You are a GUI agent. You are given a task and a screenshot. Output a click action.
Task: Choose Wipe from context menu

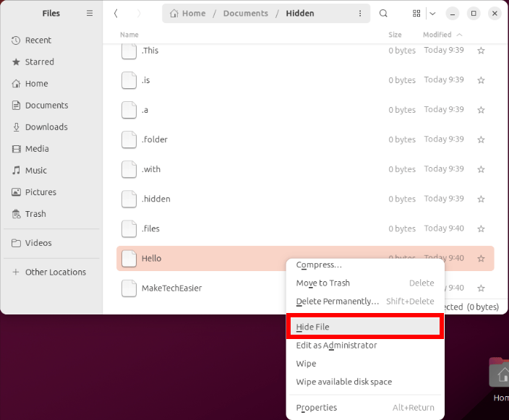click(365, 364)
